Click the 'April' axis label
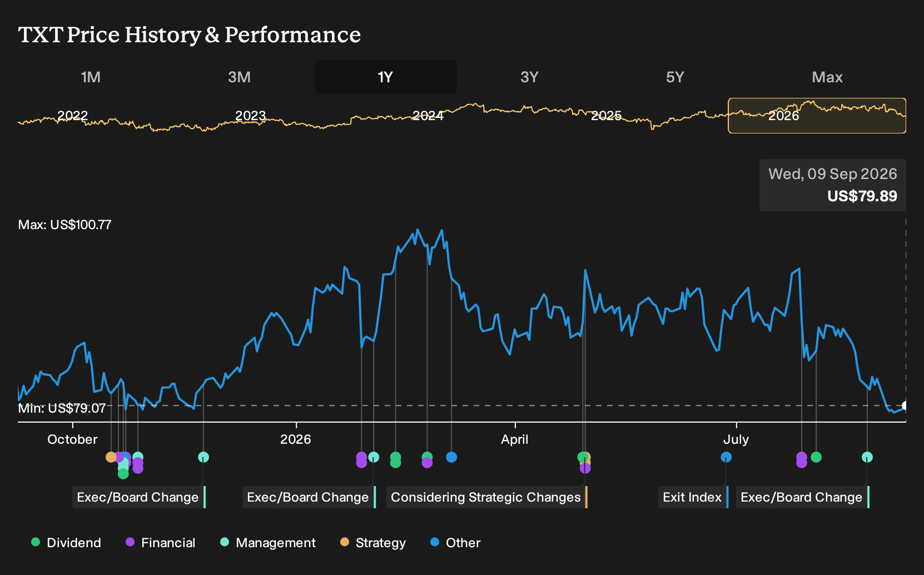Viewport: 924px width, 575px height. point(515,439)
